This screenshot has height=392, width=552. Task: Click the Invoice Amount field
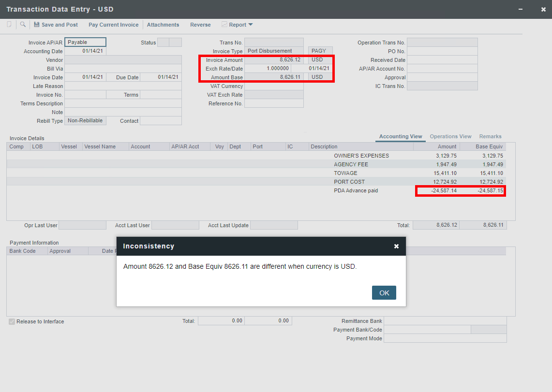click(274, 60)
